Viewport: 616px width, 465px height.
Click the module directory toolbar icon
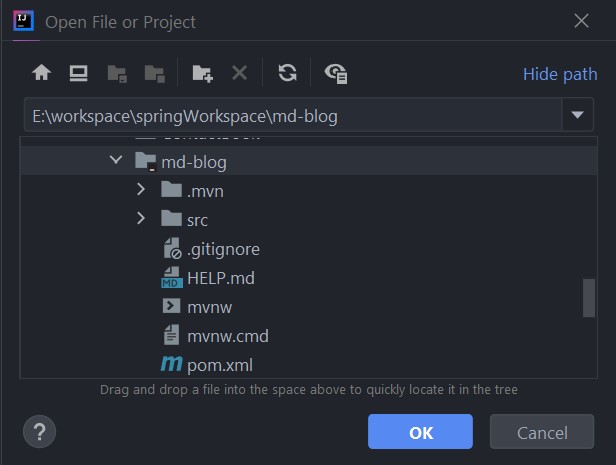(154, 73)
